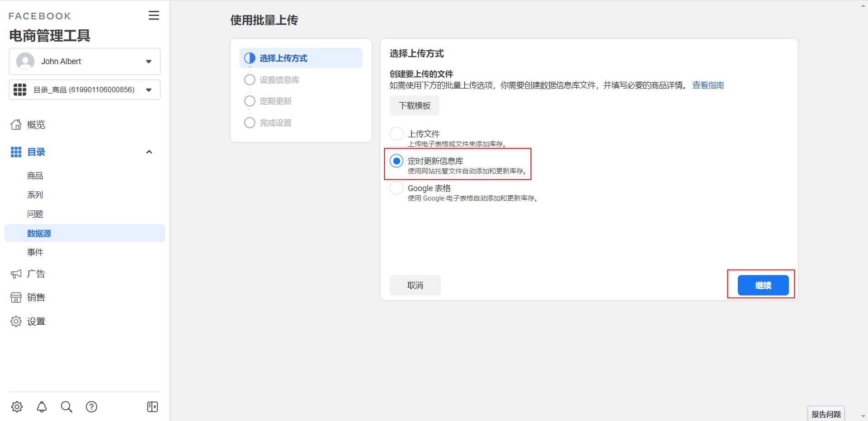
Task: Select the 上传文件 radio button
Action: [x=396, y=134]
